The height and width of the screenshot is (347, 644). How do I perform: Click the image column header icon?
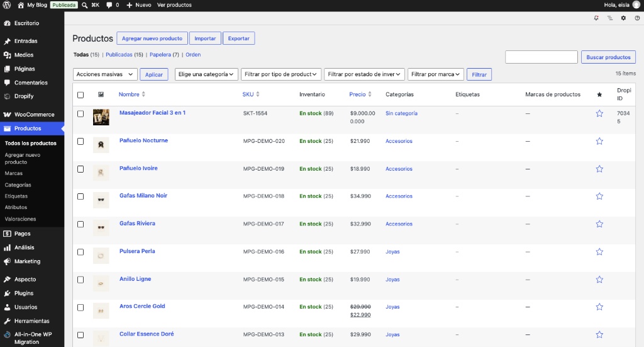pos(101,94)
